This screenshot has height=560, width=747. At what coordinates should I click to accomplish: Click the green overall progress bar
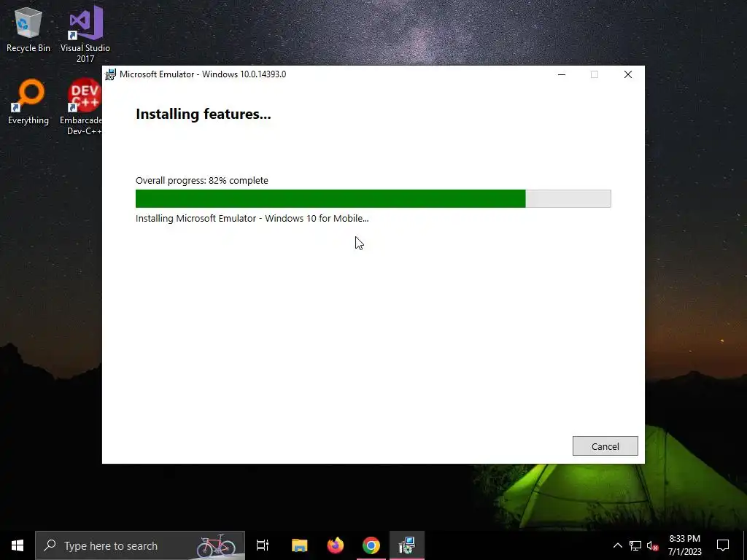tap(373, 198)
